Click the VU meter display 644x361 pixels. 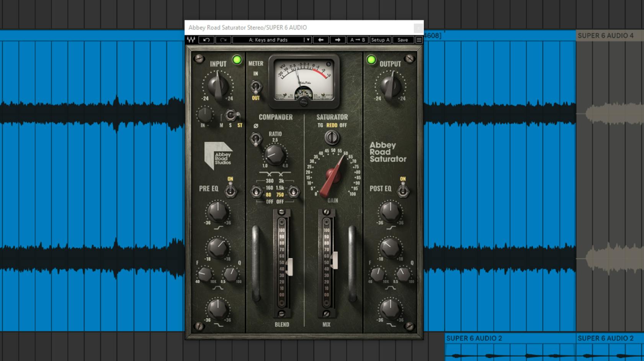point(304,81)
